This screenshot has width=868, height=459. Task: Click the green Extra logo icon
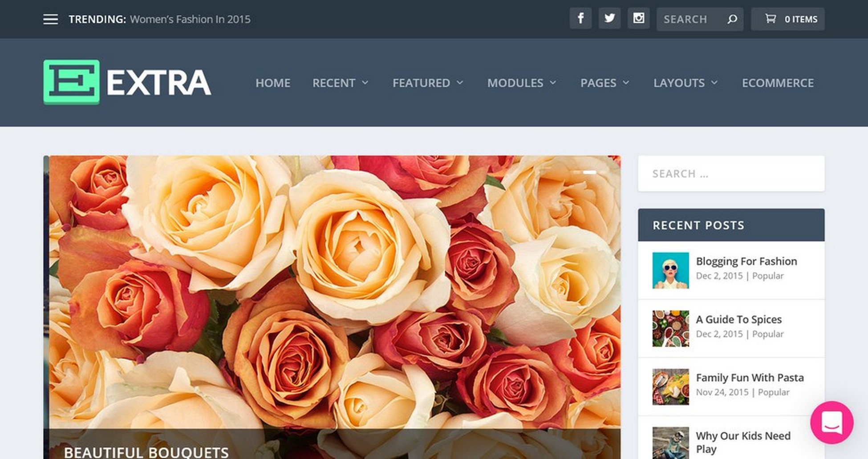71,82
